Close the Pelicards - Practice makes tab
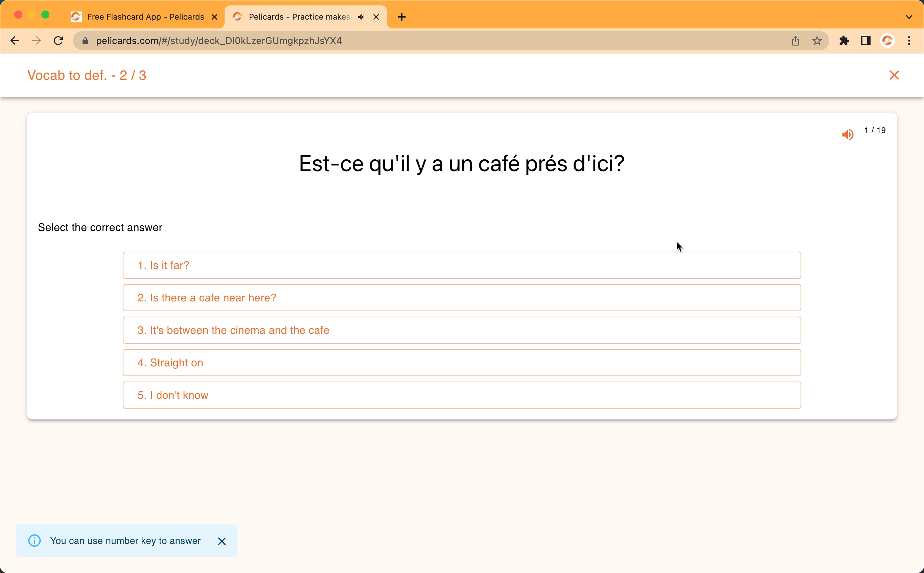The width and height of the screenshot is (924, 573). point(376,17)
